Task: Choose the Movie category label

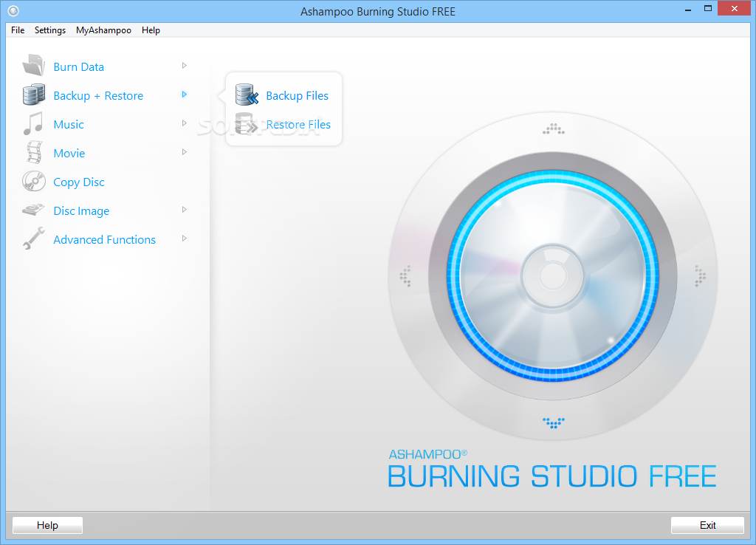Action: 69,154
